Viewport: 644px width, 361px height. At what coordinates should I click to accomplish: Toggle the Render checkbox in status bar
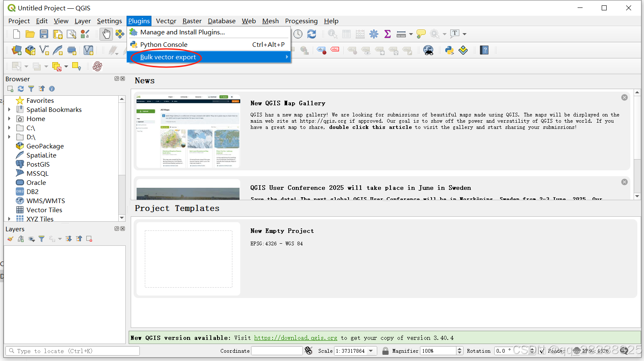542,351
